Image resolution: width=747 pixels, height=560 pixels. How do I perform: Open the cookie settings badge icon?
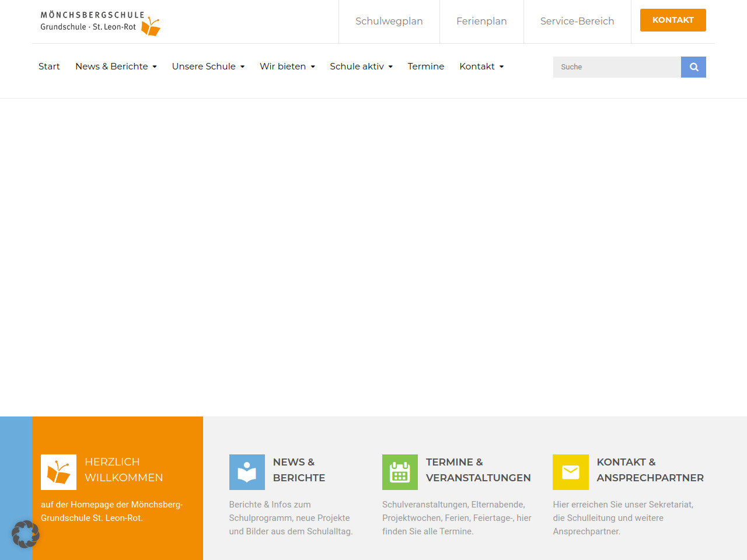click(26, 534)
